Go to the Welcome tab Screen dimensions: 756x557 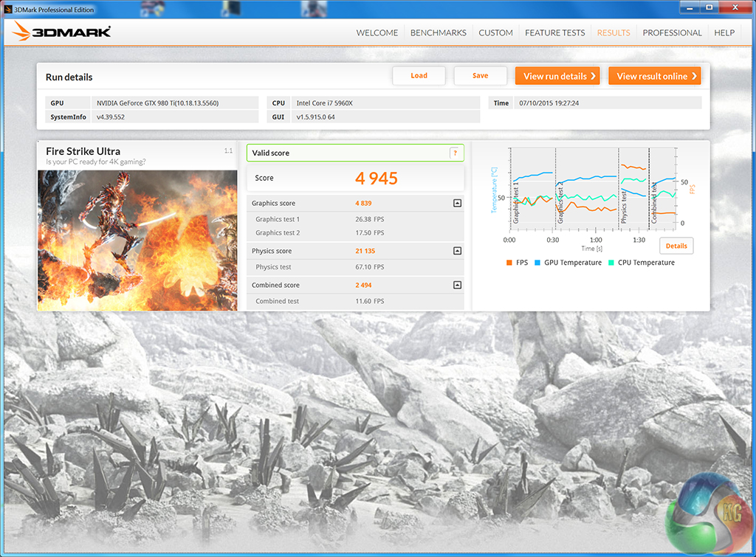377,32
